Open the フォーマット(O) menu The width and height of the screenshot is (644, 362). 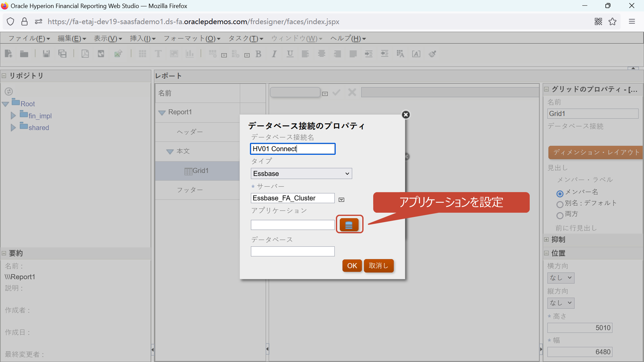(192, 39)
